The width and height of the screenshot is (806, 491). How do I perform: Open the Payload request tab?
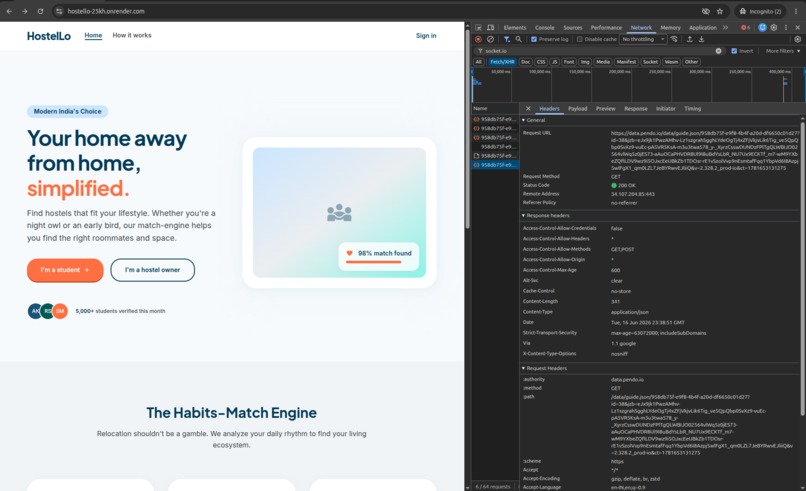click(577, 108)
